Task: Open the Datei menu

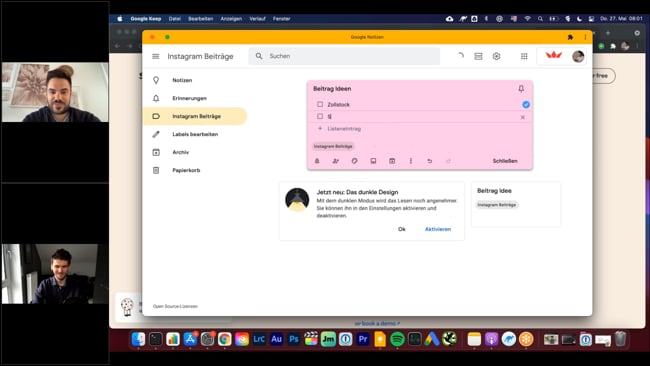Action: click(175, 19)
